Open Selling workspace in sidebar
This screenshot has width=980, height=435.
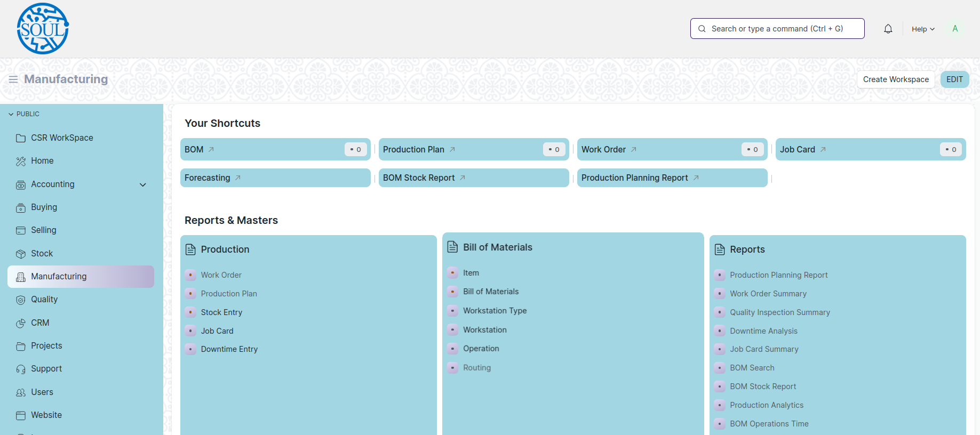(81, 230)
